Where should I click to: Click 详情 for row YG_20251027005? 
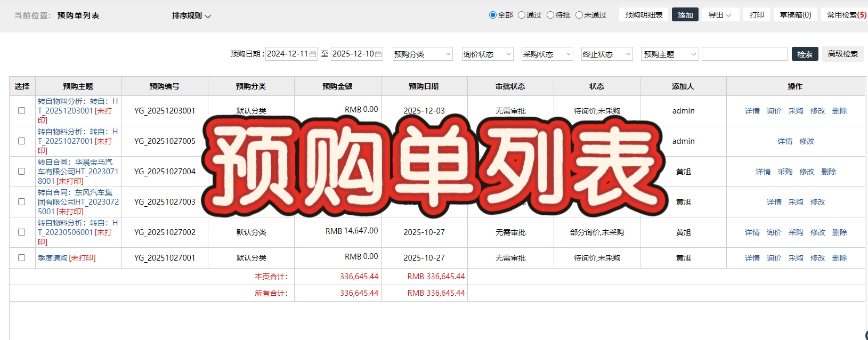(785, 141)
